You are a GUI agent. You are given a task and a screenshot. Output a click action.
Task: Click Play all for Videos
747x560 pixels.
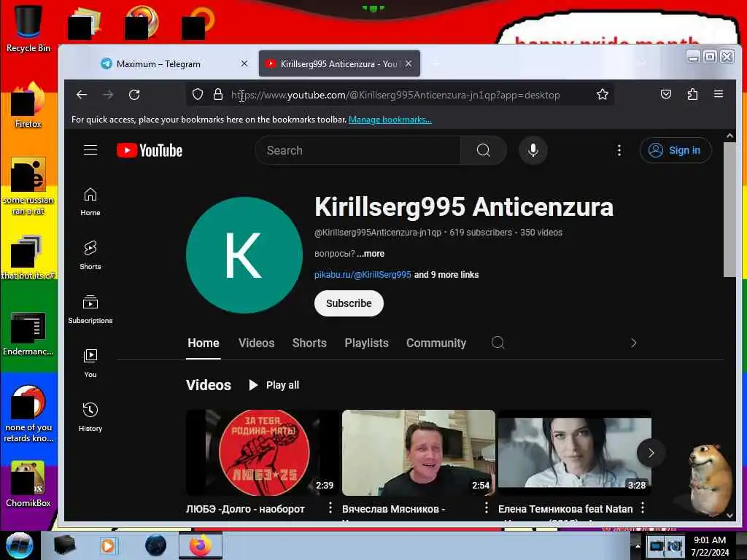click(x=274, y=385)
